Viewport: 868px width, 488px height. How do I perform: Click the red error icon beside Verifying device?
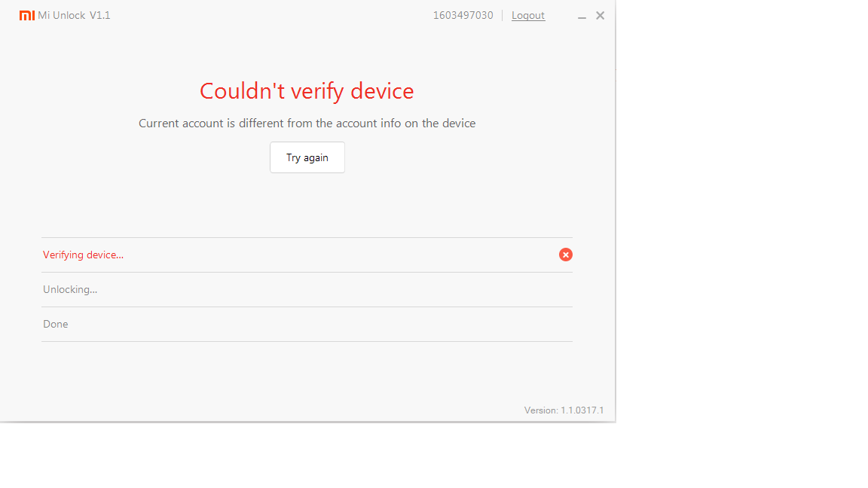pyautogui.click(x=565, y=255)
